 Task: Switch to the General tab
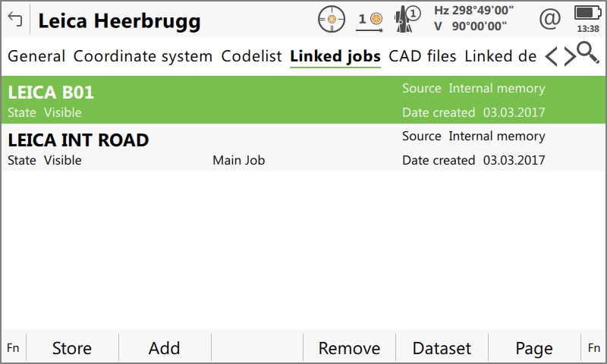pyautogui.click(x=36, y=56)
